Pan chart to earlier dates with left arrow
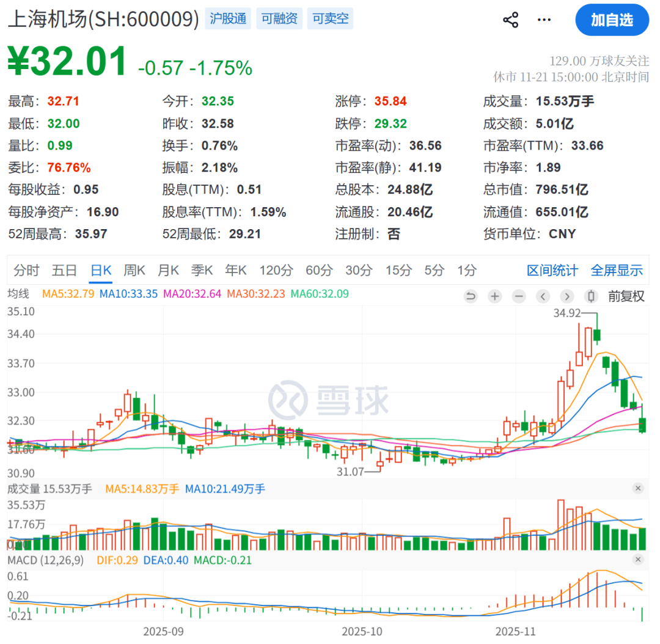Viewport: 660px width, 644px height. [x=543, y=296]
